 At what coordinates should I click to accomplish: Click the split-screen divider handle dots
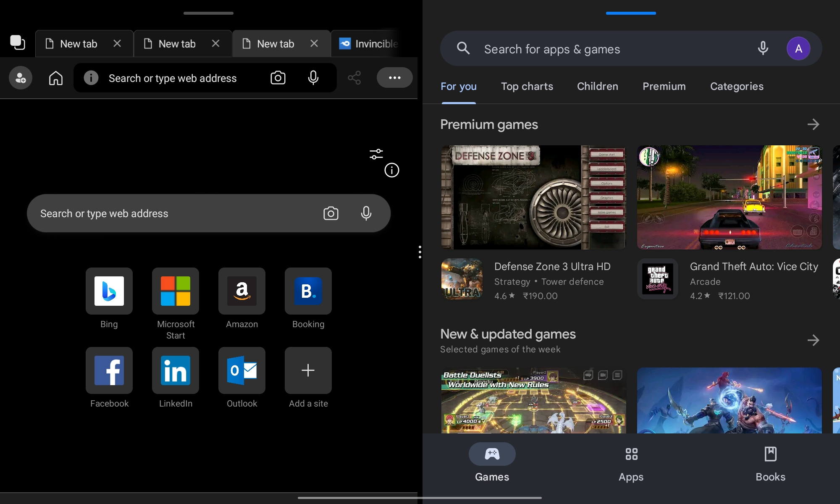coord(420,252)
